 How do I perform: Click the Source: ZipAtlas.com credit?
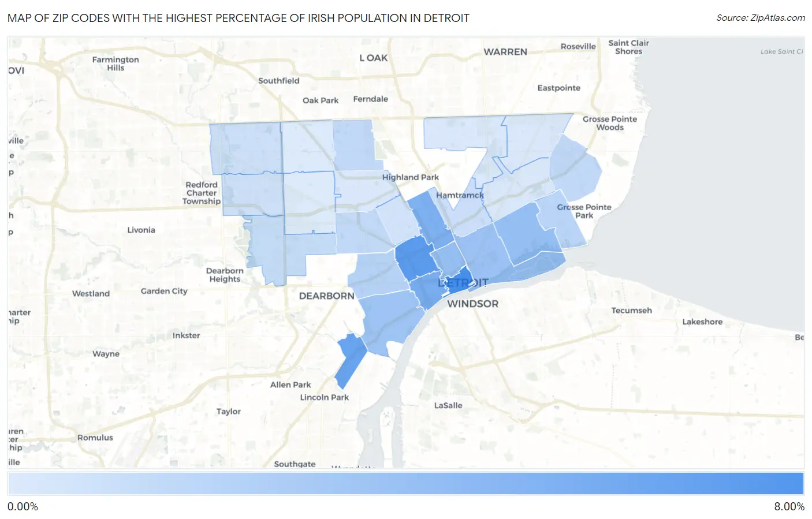(760, 18)
